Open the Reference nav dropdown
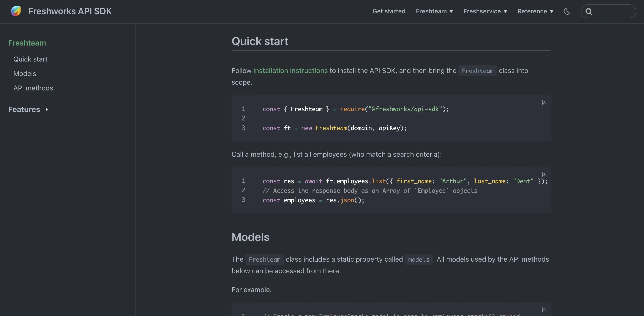 535,11
